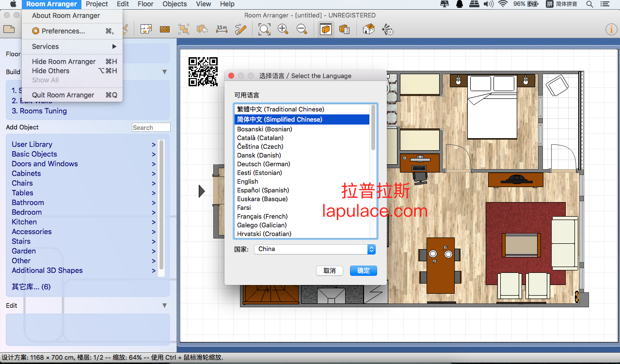Screen dimensions: 620x364
Task: Click the room layout toolbar icon
Action: click(146, 30)
